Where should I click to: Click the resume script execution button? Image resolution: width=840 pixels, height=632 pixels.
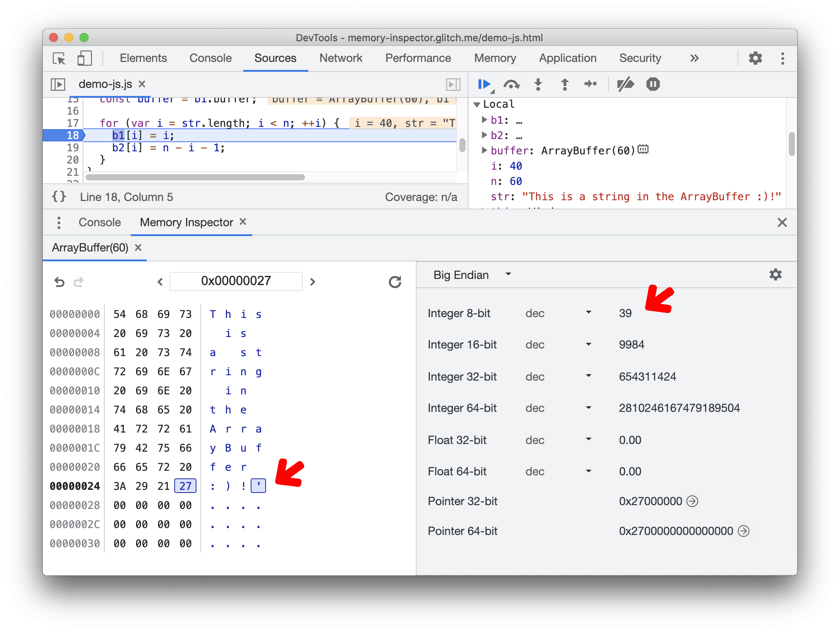[x=485, y=85]
